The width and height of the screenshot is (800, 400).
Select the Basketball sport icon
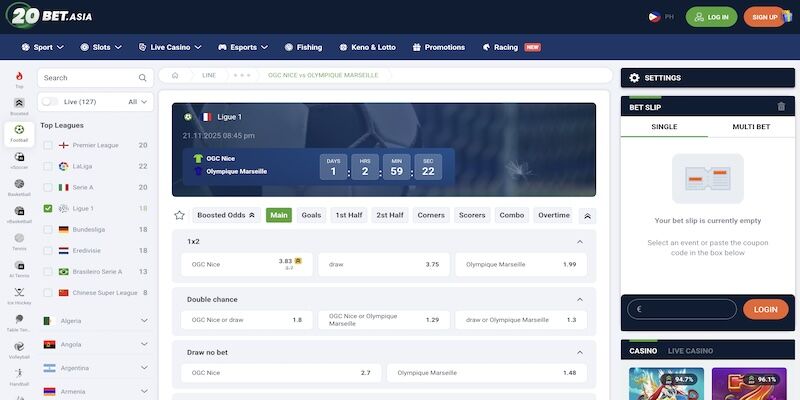(x=19, y=184)
